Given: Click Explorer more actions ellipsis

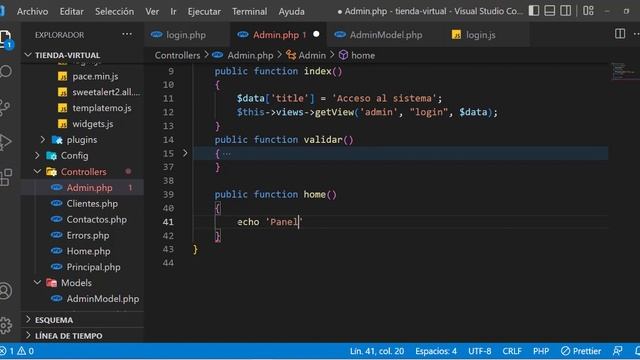Looking at the screenshot, I should click(x=127, y=35).
